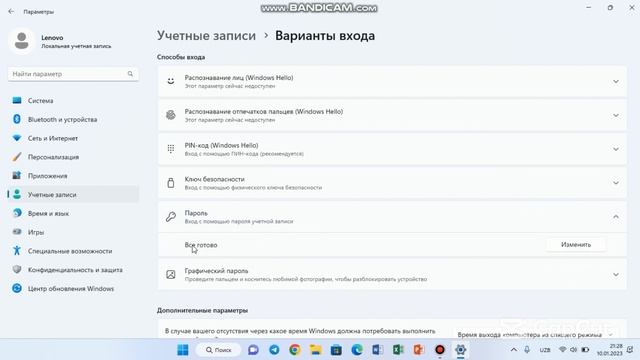The height and width of the screenshot is (360, 640).
Task: Click the Ключ безопасности row title
Action: click(214, 179)
